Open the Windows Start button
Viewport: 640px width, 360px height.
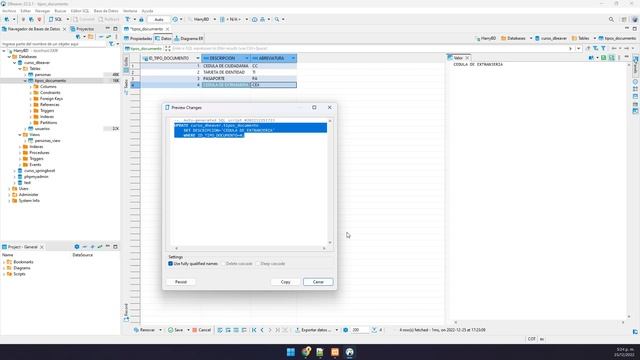(x=291, y=352)
